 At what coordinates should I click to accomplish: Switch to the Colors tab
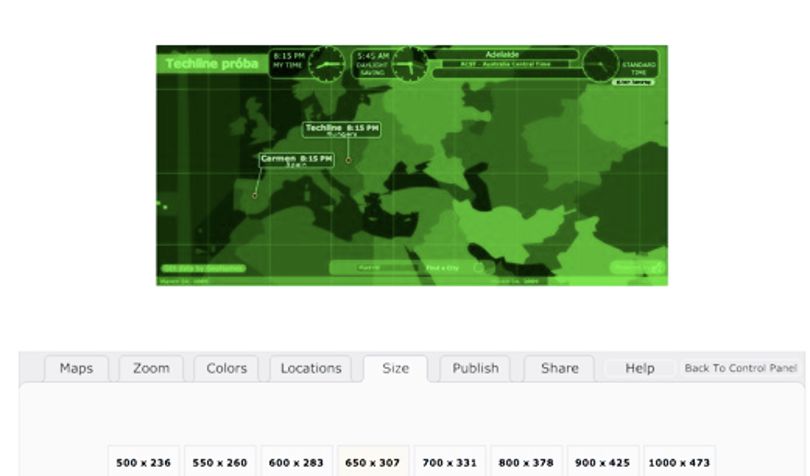point(226,368)
